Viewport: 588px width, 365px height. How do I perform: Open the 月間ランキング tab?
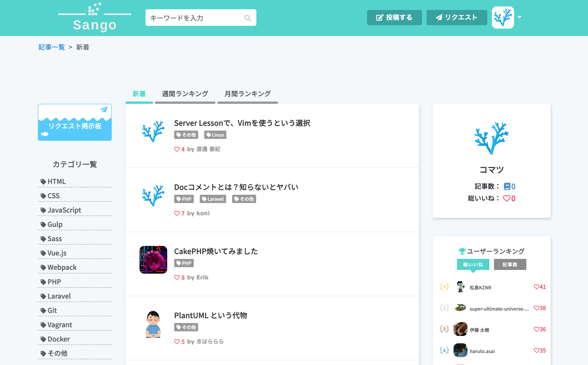tap(248, 94)
